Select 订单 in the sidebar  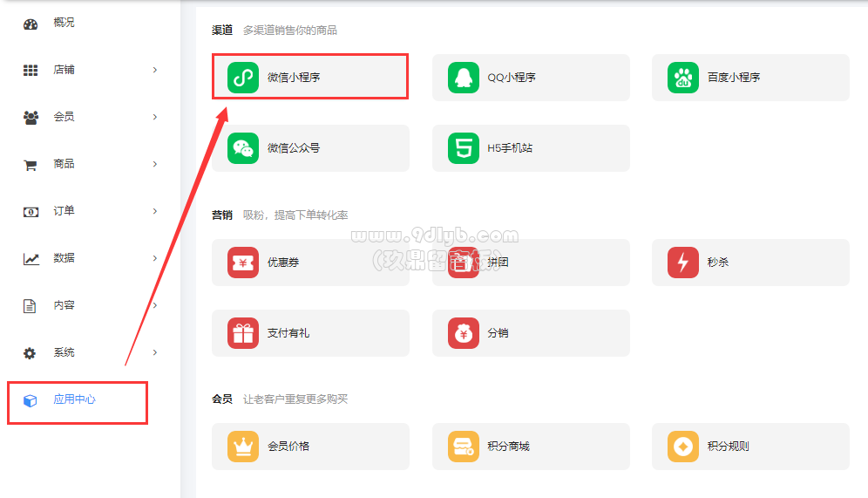click(x=64, y=211)
